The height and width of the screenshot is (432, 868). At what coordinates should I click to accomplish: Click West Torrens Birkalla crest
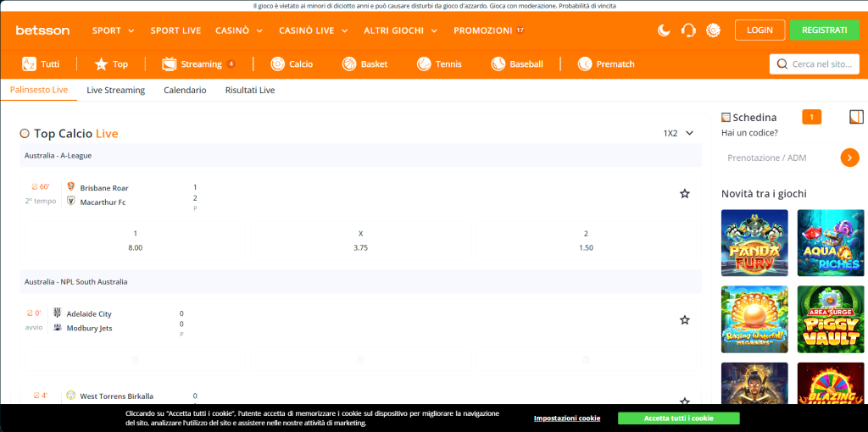click(x=71, y=395)
